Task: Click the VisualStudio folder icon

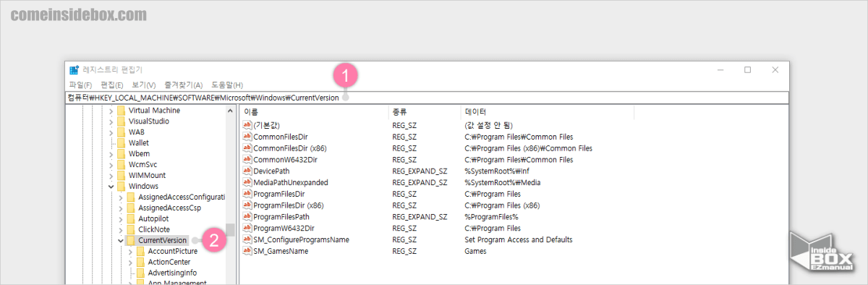Action: pyautogui.click(x=121, y=122)
